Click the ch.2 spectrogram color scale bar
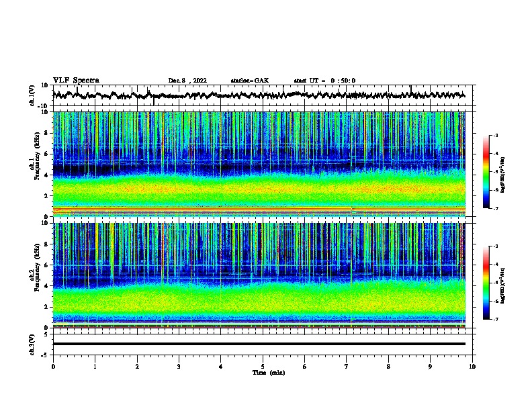The image size is (532, 411). click(486, 283)
